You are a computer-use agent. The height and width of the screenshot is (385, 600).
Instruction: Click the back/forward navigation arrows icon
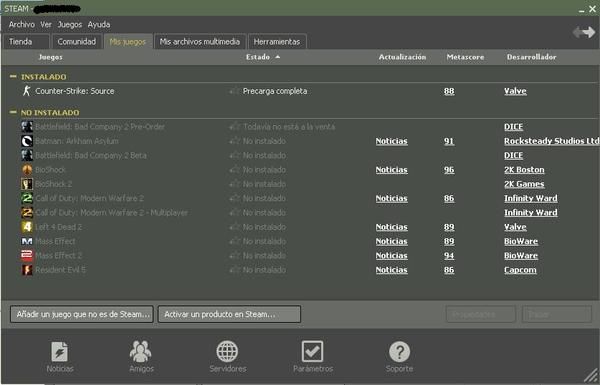[x=584, y=33]
